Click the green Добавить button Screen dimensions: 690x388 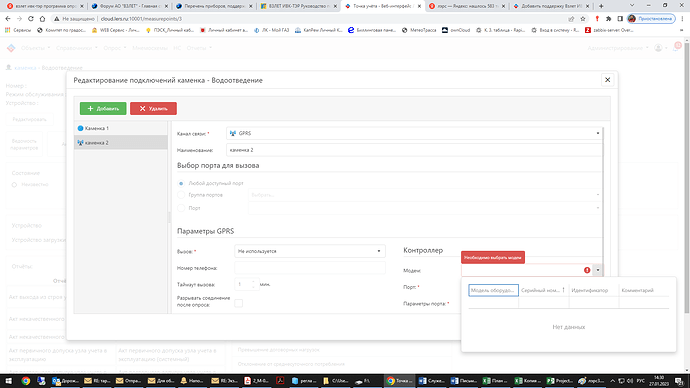click(x=103, y=109)
